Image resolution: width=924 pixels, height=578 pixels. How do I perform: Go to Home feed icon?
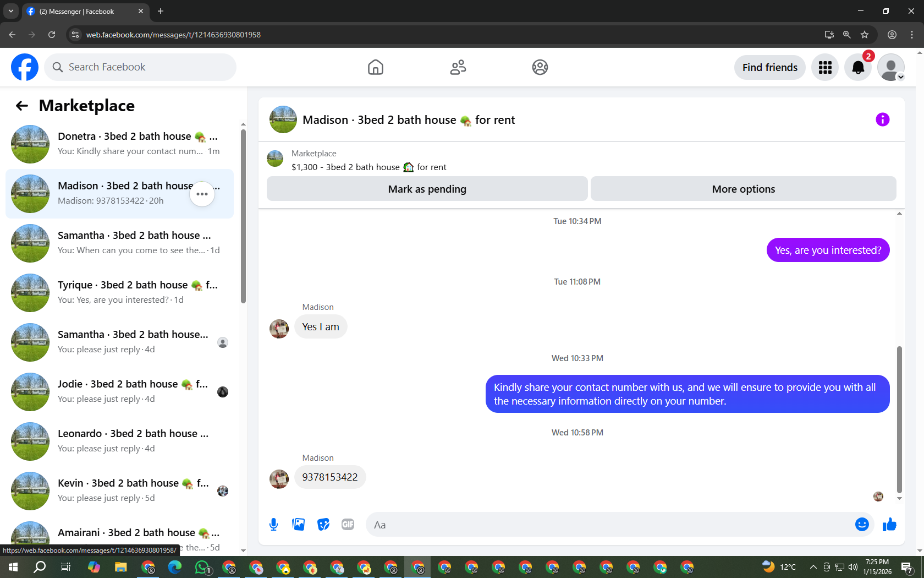[376, 67]
